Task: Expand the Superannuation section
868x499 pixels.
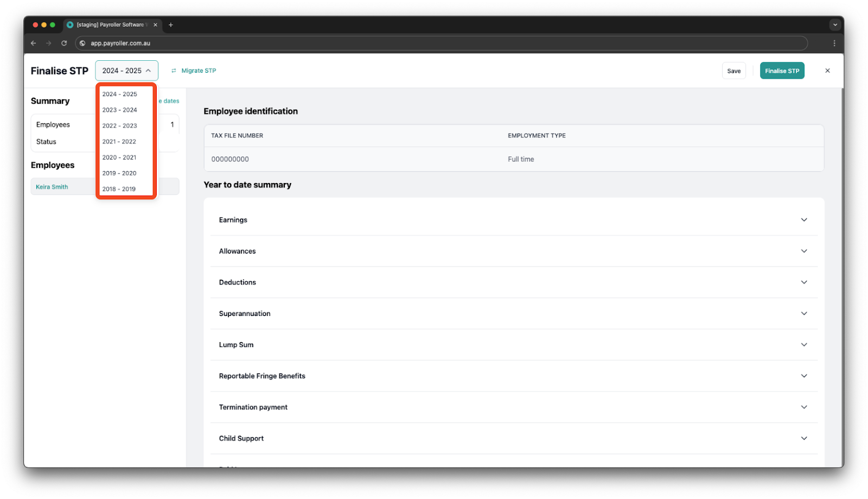Action: tap(803, 313)
